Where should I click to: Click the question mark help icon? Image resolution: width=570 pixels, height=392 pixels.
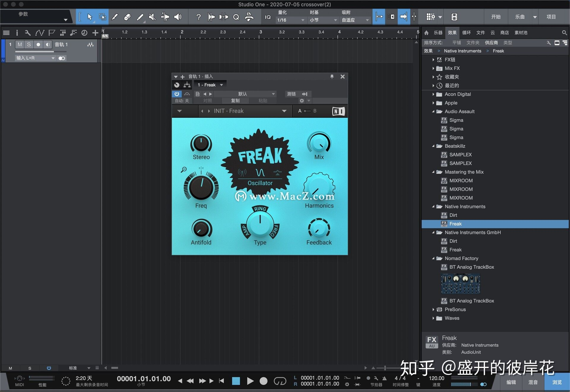point(199,17)
